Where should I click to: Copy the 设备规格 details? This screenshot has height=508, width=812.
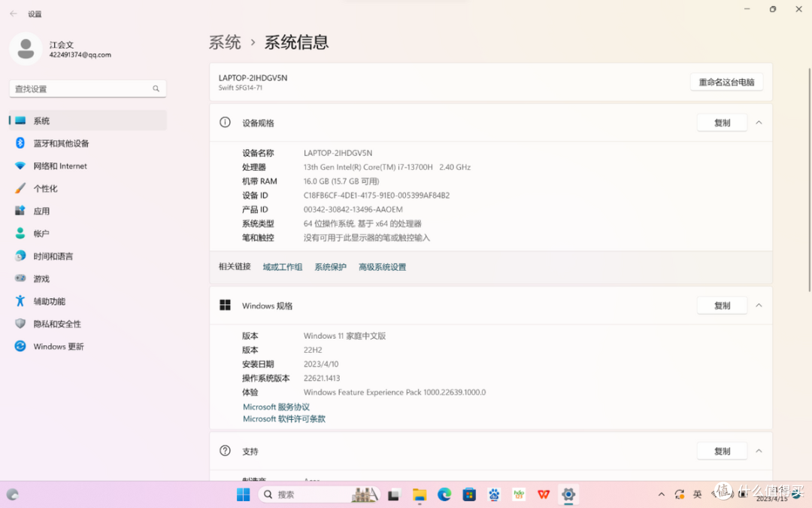pyautogui.click(x=723, y=123)
